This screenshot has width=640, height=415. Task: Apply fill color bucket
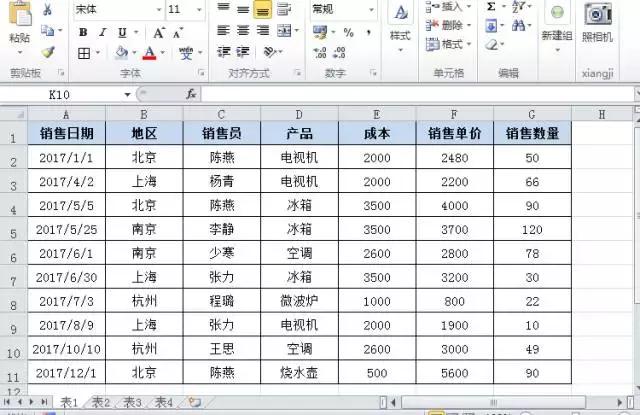point(121,53)
